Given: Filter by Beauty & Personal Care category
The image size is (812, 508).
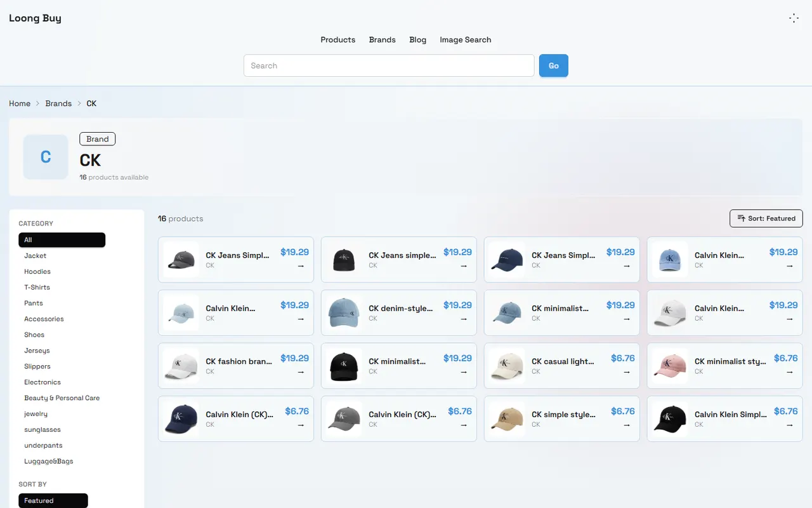Looking at the screenshot, I should 62,398.
